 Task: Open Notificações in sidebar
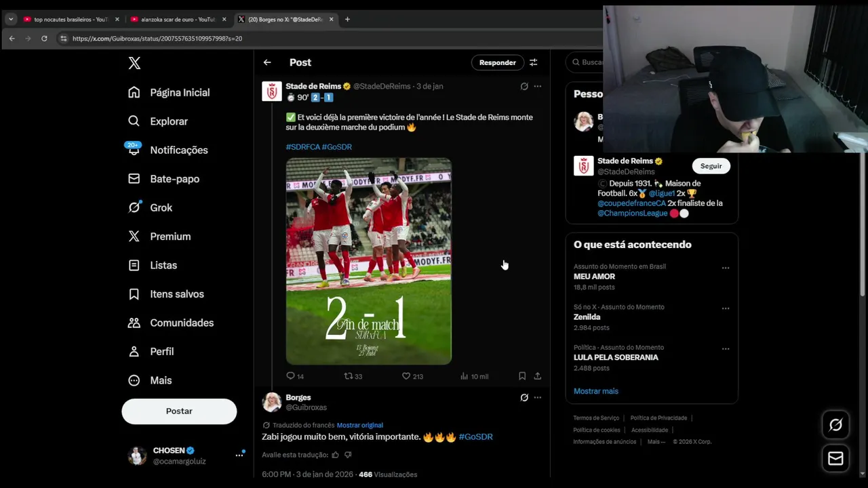[x=168, y=150]
